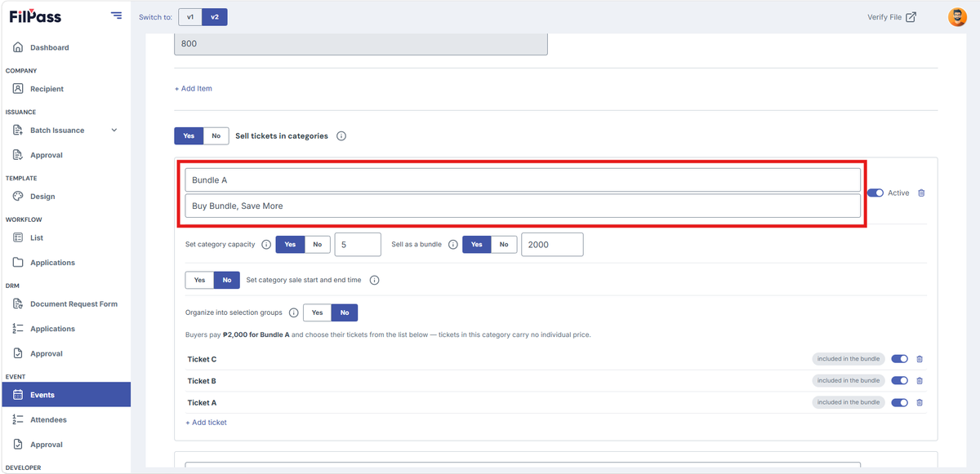Delete the Bundle A category
Screen dimensions: 980x474
pos(921,193)
